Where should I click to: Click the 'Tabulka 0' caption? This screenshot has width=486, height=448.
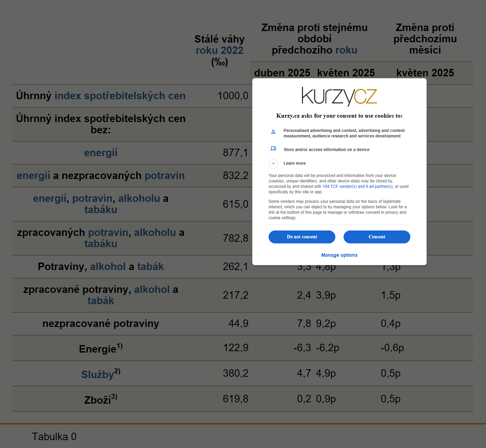point(54,437)
